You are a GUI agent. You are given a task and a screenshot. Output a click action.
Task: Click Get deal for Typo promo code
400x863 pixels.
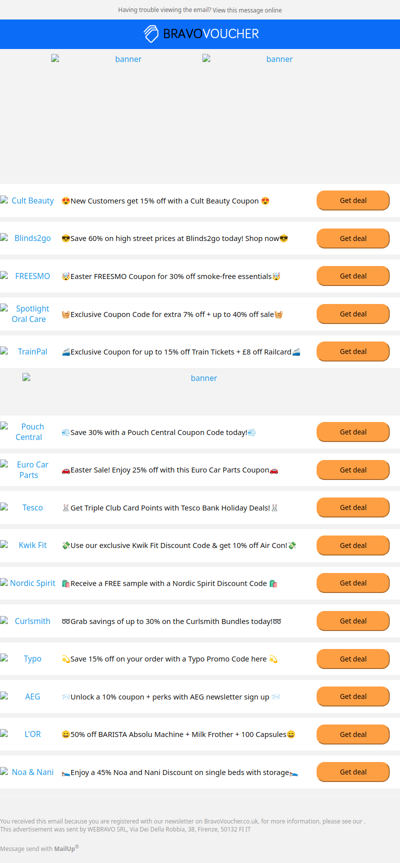tap(353, 659)
